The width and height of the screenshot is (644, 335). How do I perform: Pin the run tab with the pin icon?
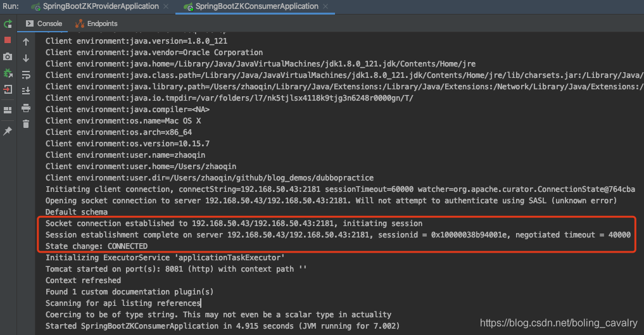(8, 131)
